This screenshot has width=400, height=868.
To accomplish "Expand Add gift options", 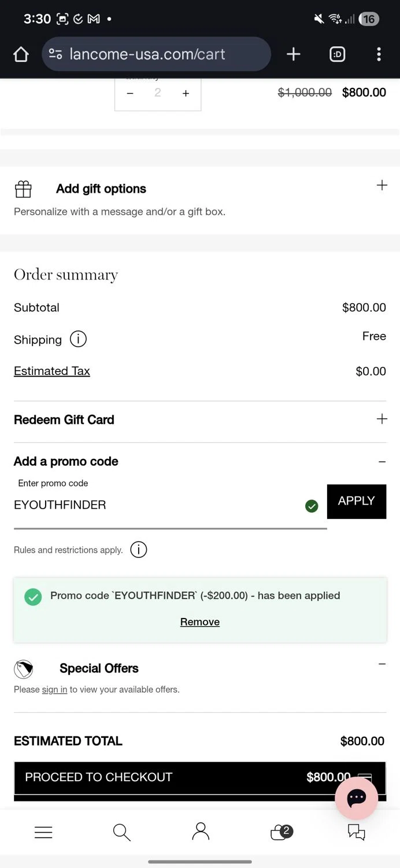I will click(382, 186).
